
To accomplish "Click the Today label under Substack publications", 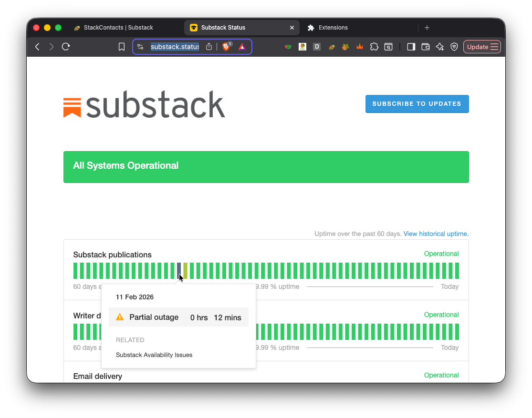I will [x=449, y=286].
